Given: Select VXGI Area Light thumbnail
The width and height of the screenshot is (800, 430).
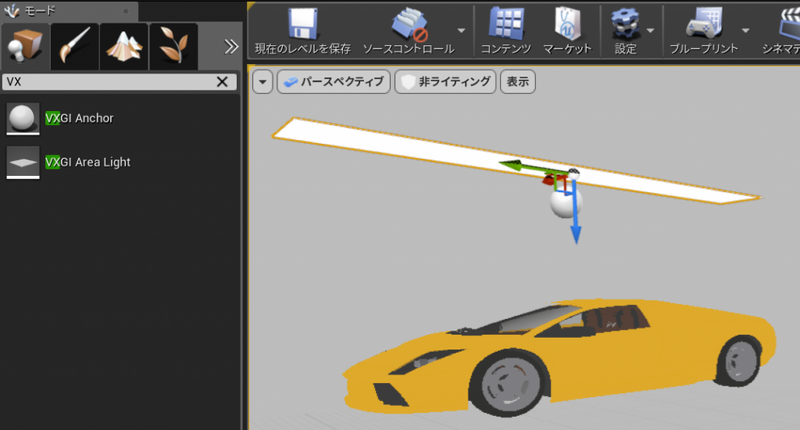Looking at the screenshot, I should (x=23, y=162).
